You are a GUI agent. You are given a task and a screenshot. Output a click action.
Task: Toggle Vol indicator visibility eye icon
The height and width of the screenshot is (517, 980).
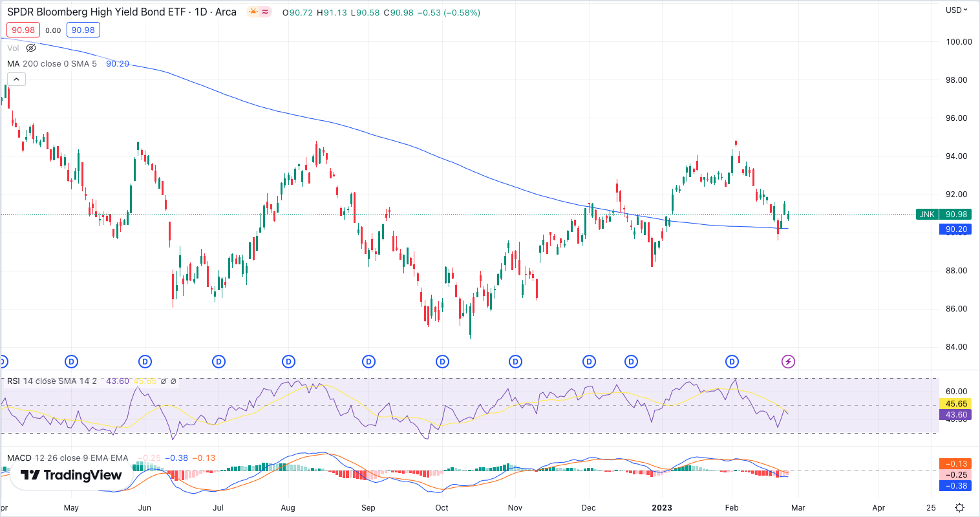click(31, 48)
